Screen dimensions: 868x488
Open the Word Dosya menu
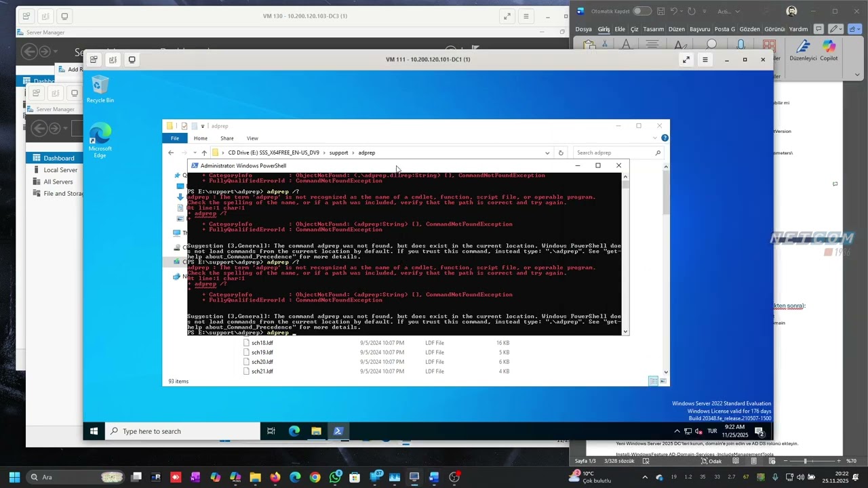583,29
